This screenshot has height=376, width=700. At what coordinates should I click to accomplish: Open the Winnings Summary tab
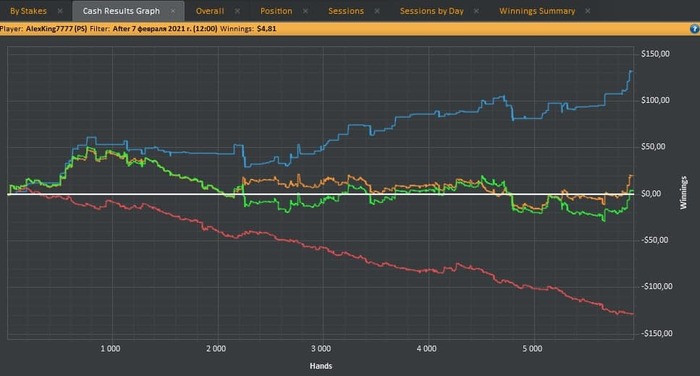(x=537, y=11)
